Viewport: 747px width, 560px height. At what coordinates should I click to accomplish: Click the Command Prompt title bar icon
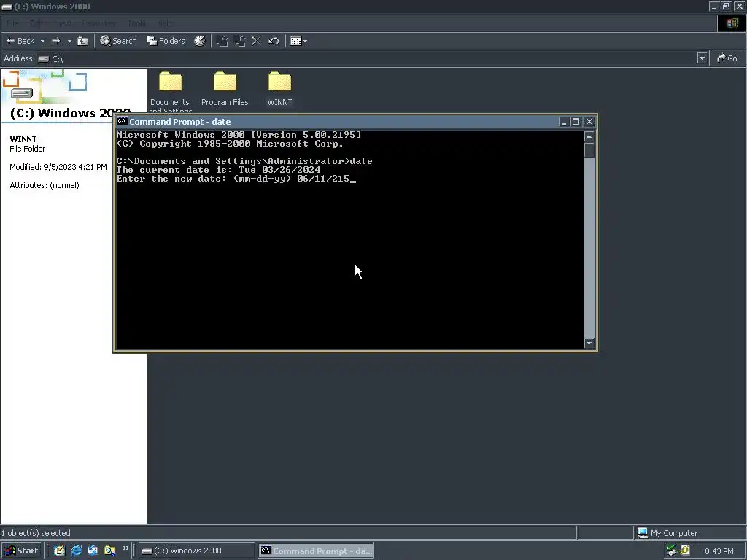pyautogui.click(x=122, y=122)
